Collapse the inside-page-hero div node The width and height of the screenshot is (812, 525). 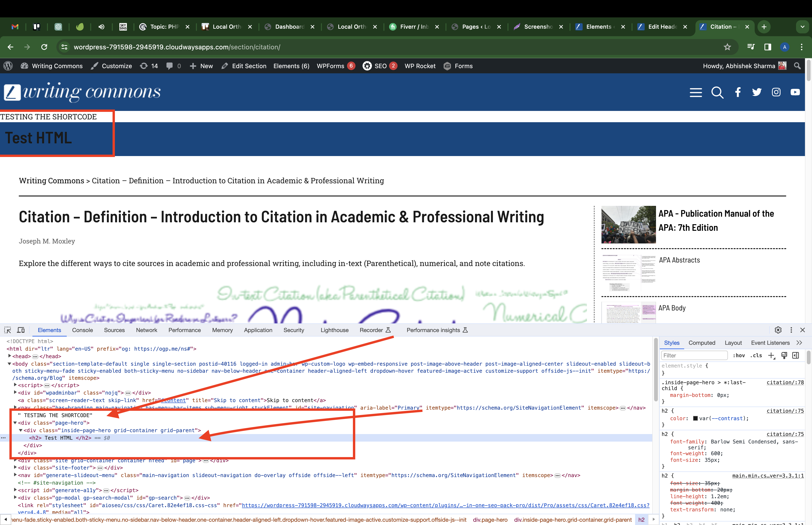coord(21,430)
